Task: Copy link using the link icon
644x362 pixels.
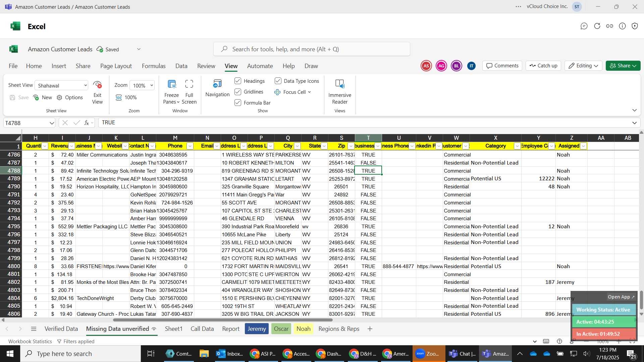Action: [x=610, y=26]
